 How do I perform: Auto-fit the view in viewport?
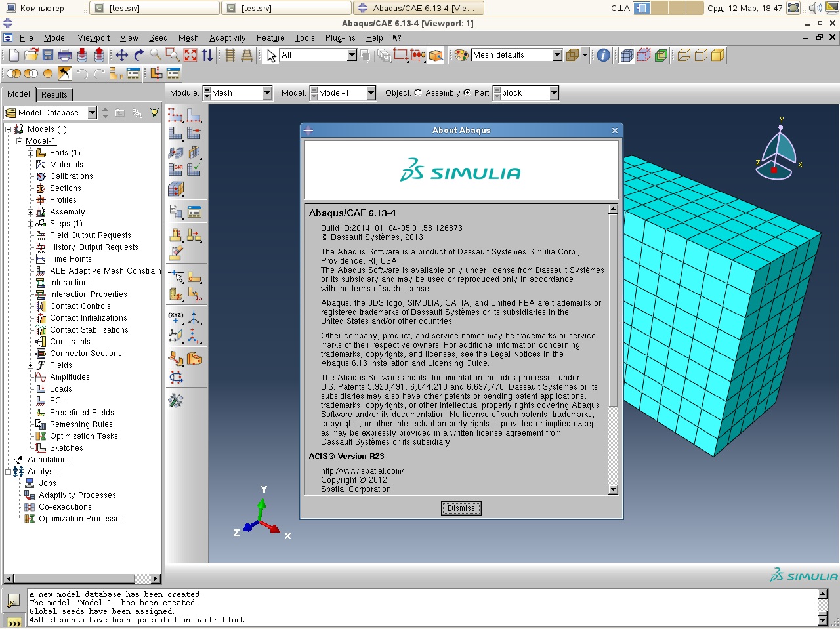[190, 55]
